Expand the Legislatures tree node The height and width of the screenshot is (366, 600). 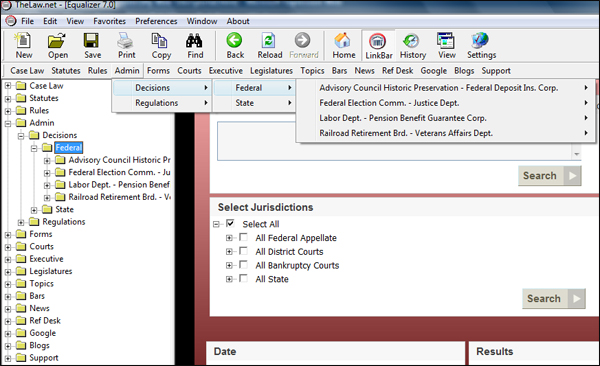click(8, 272)
